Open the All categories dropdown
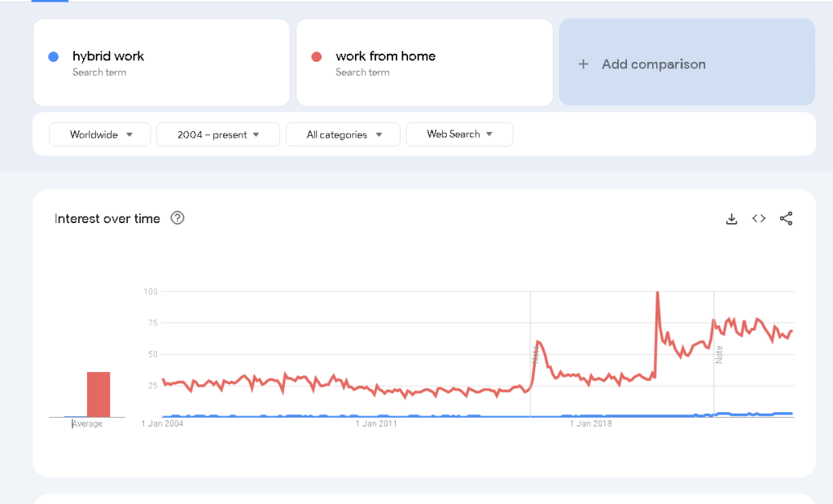Viewport: 833px width, 504px height. click(343, 134)
